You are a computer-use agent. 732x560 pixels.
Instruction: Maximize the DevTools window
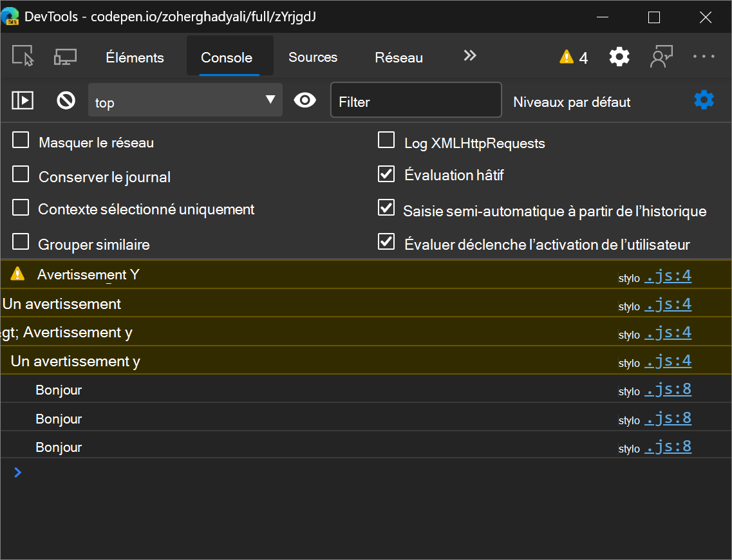coord(654,17)
